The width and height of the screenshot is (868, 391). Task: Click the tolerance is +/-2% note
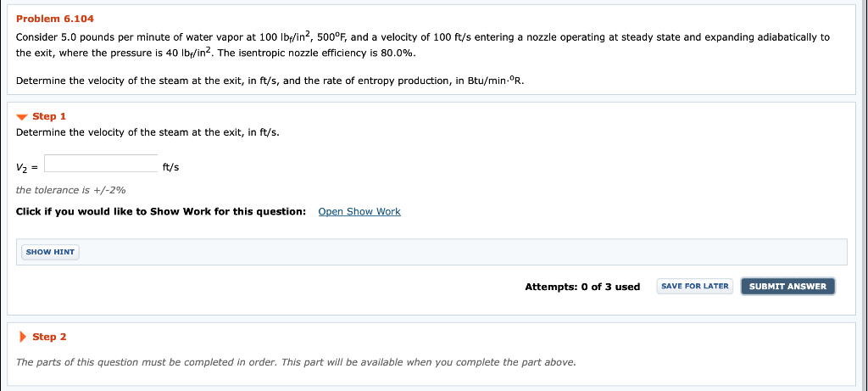71,190
